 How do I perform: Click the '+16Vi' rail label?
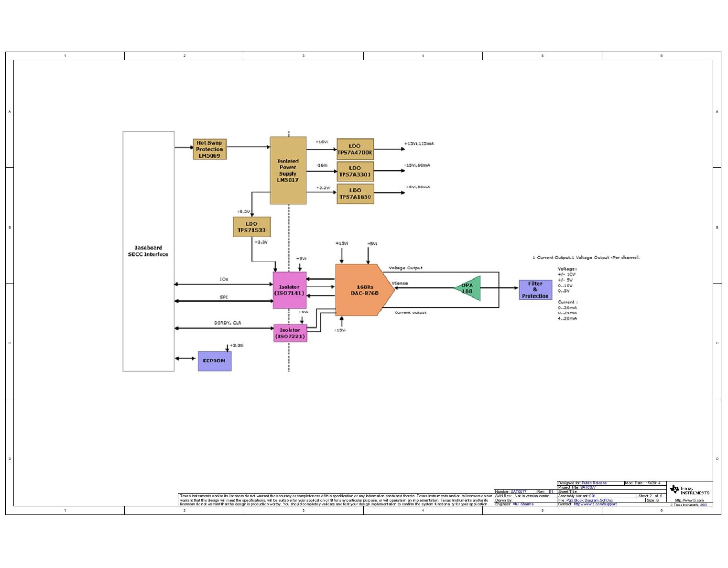point(322,142)
